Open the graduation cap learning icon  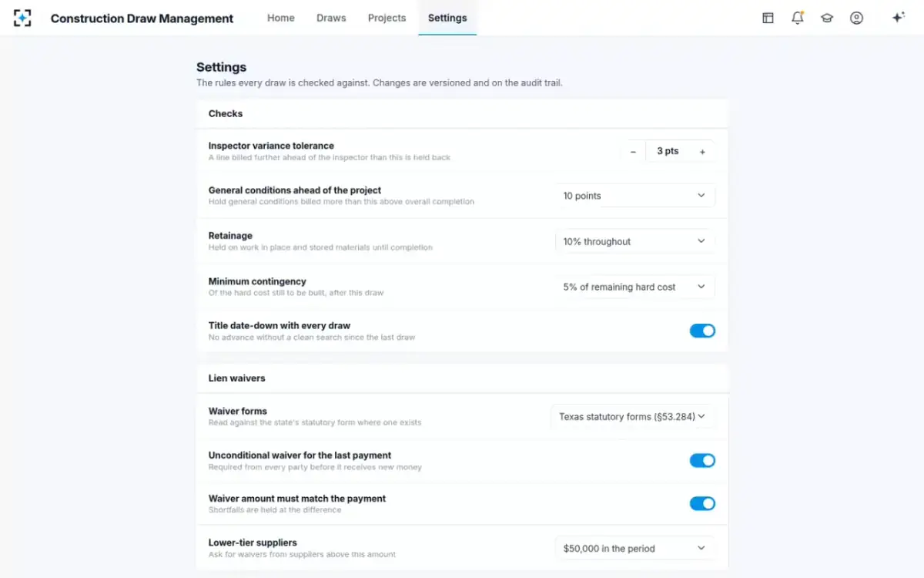pos(827,18)
